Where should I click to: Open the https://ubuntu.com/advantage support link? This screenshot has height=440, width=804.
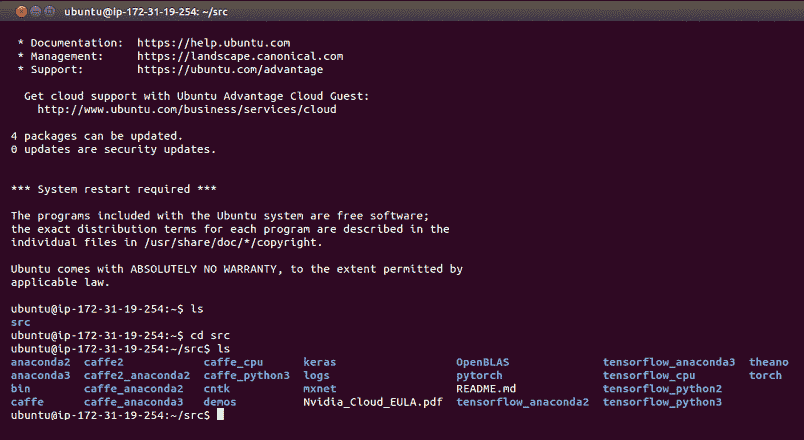click(x=230, y=70)
